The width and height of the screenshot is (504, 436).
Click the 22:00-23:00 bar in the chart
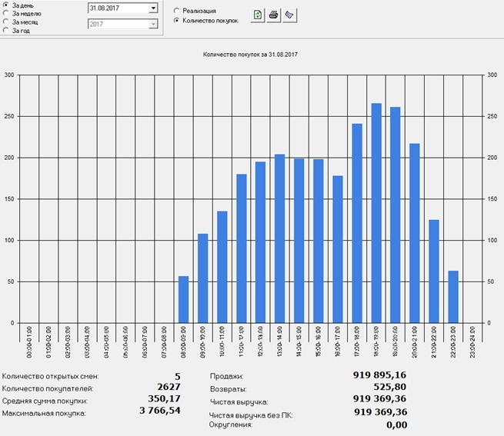pyautogui.click(x=453, y=297)
